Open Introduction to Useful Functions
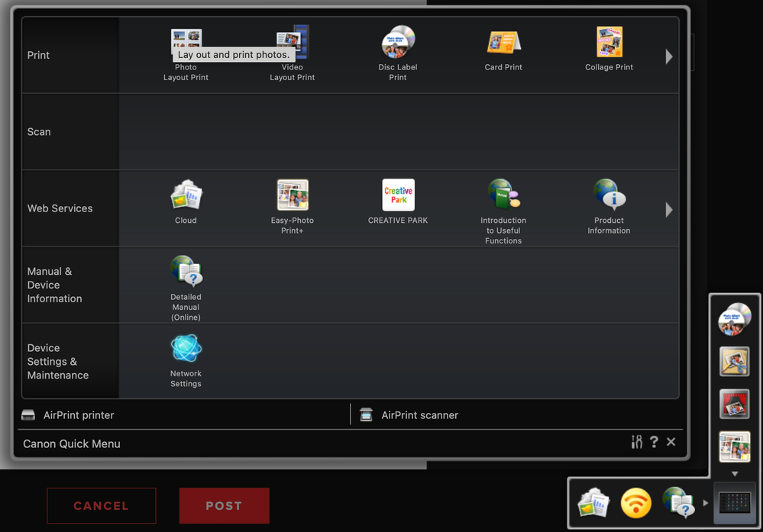The height and width of the screenshot is (532, 763). pyautogui.click(x=503, y=195)
